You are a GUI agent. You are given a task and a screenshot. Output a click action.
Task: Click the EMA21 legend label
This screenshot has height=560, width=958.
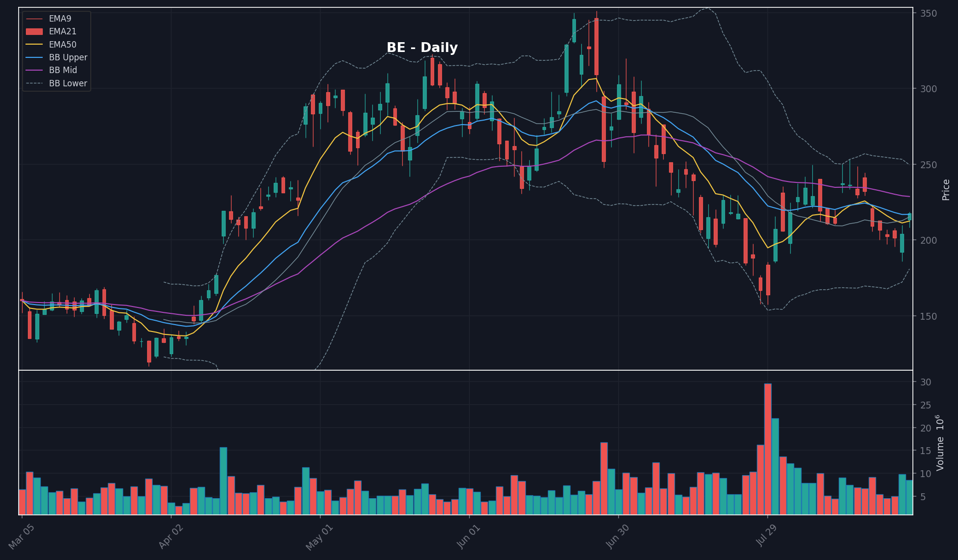point(62,31)
